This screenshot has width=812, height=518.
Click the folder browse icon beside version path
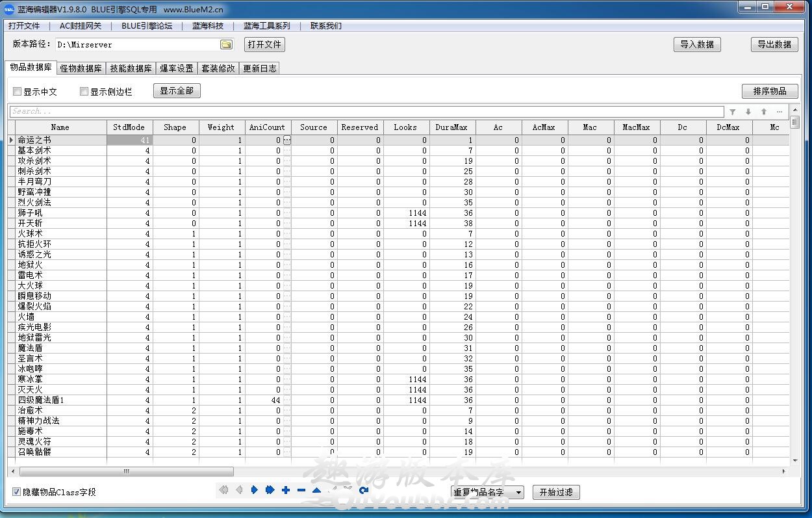[x=226, y=45]
